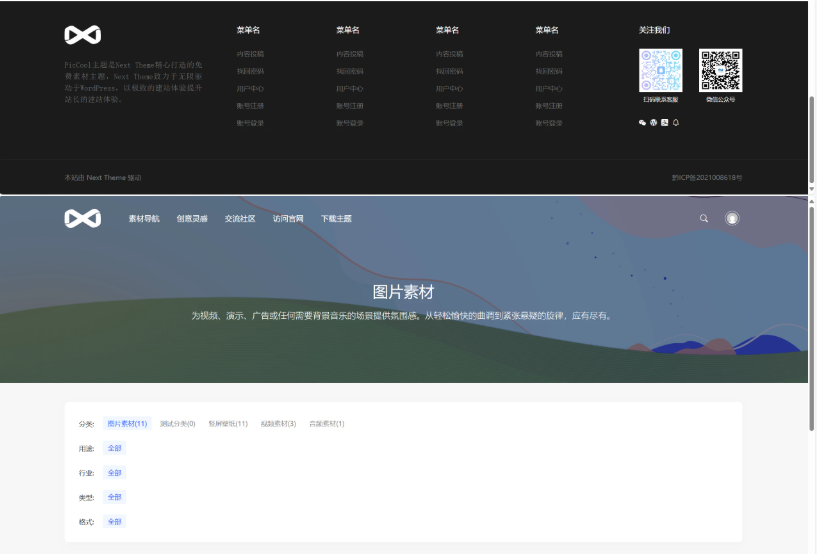Click the upper scrollbar's down arrow
Viewport: 823px width, 554px height.
pyautogui.click(x=812, y=189)
